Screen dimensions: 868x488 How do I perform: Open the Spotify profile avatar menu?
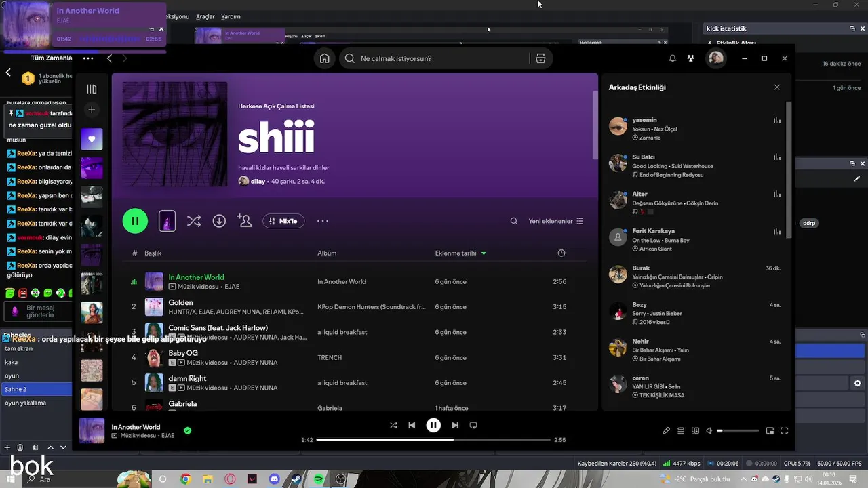point(716,58)
